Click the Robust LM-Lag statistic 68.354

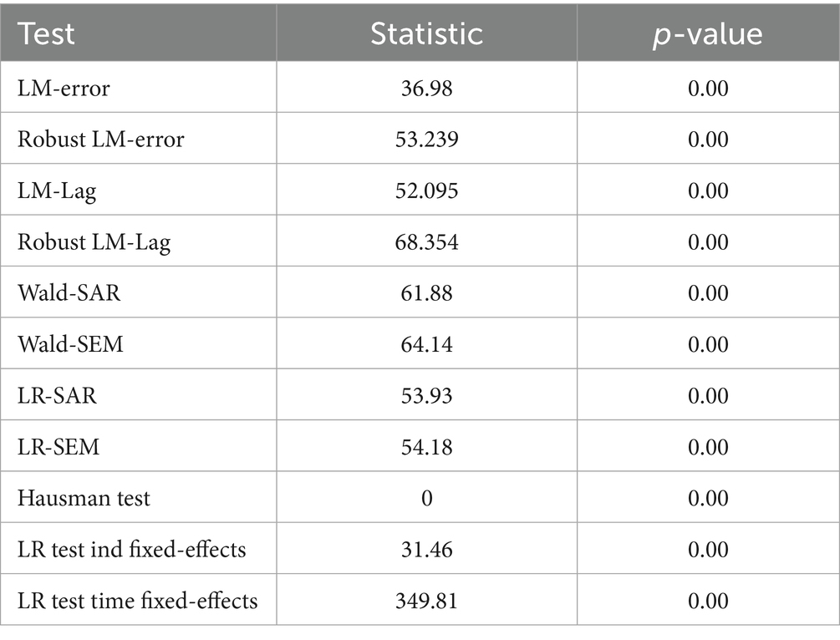point(426,241)
